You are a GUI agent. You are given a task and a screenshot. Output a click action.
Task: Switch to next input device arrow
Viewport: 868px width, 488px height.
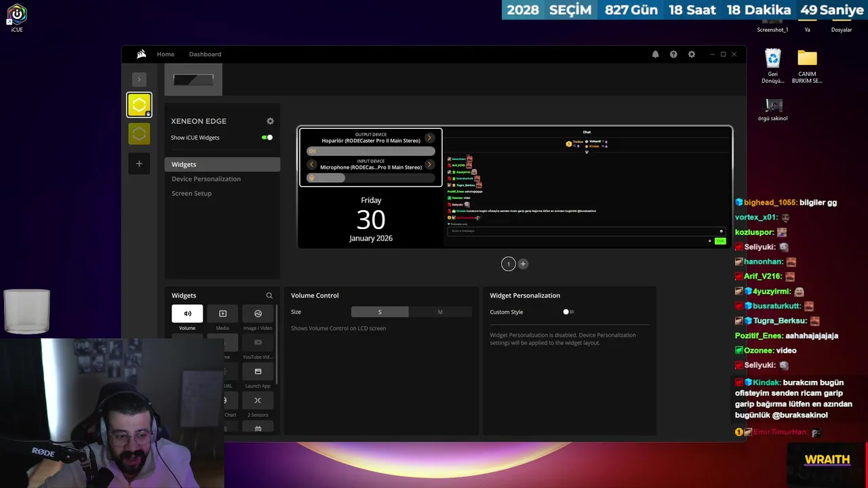click(429, 164)
